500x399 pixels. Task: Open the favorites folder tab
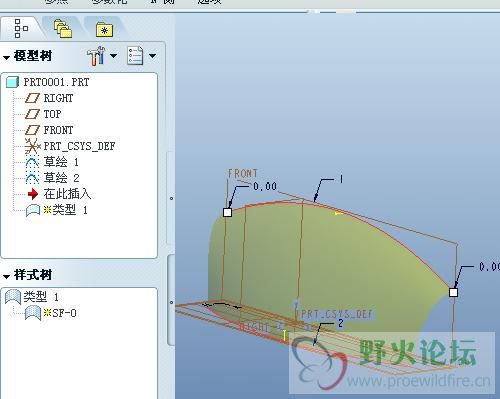(104, 30)
